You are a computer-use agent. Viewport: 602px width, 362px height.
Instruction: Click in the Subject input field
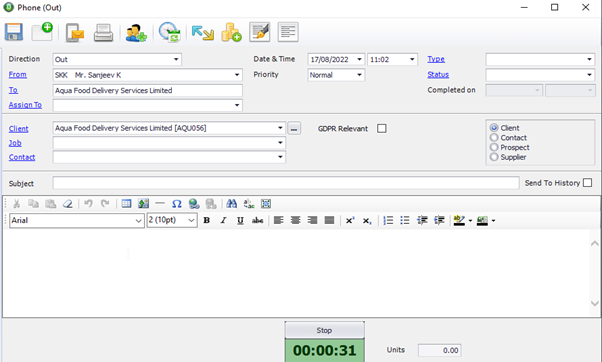coord(286,183)
